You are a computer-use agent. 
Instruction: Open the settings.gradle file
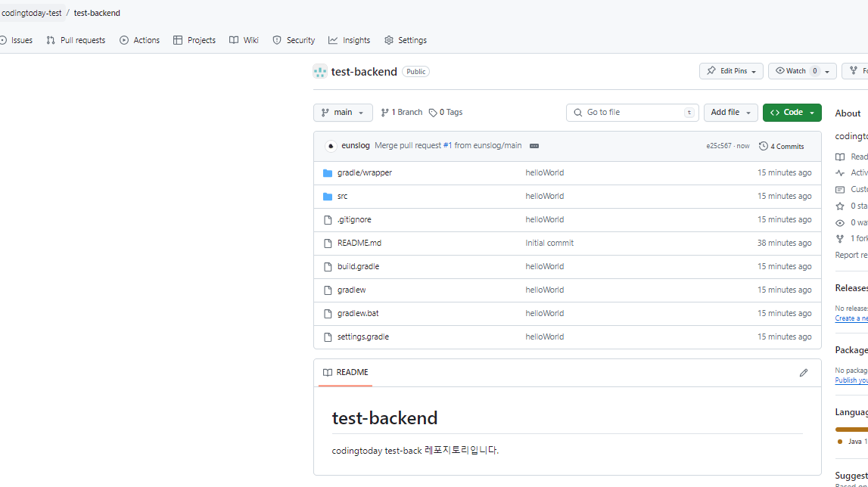[x=363, y=337]
